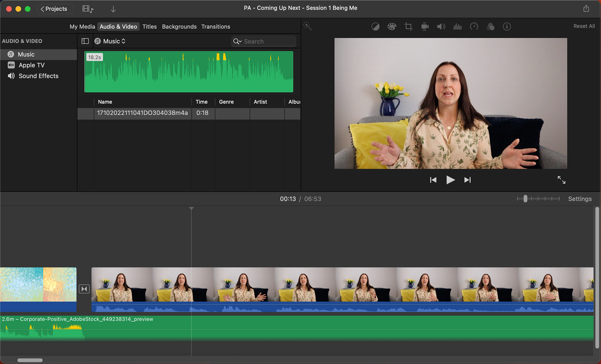Expand the Music source dropdown

pos(114,41)
